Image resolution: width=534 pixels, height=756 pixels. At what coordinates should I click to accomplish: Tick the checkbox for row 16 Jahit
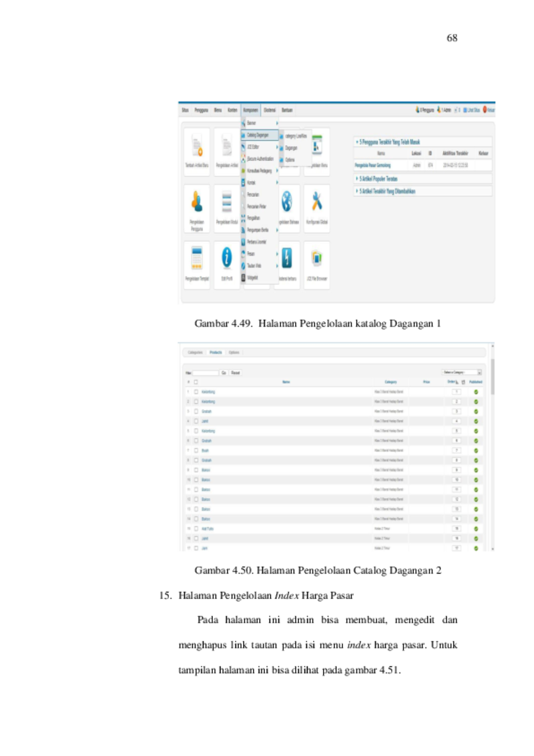click(x=196, y=538)
